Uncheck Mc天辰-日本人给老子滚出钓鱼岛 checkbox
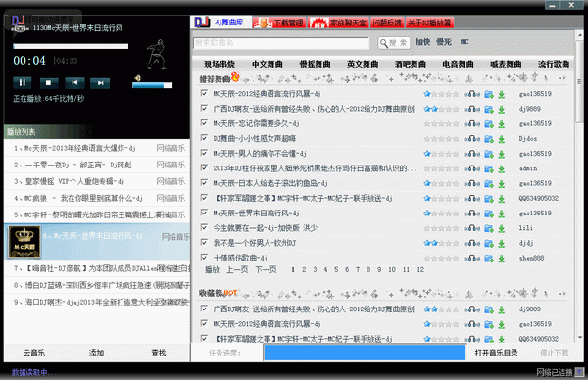The width and height of the screenshot is (588, 380). pyautogui.click(x=204, y=182)
